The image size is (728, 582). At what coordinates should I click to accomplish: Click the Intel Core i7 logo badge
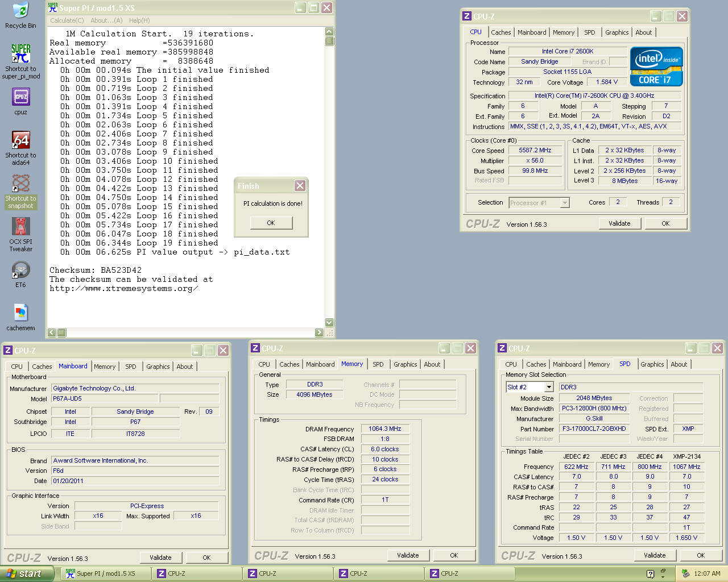[656, 66]
